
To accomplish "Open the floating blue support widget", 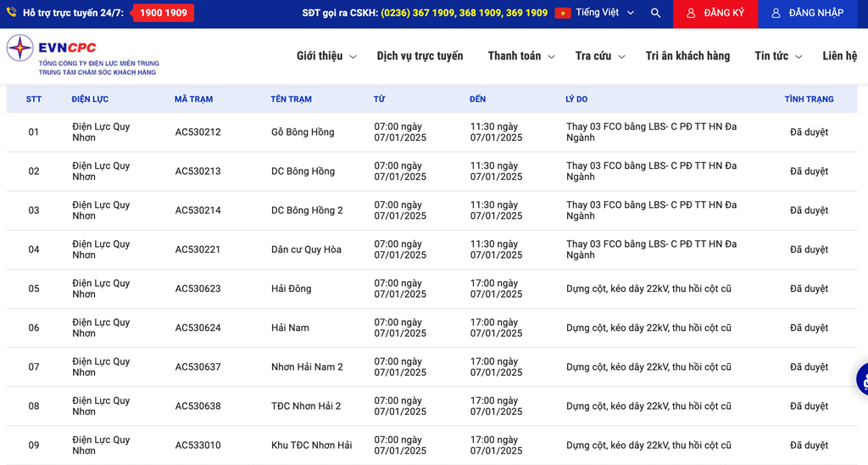I will pyautogui.click(x=862, y=379).
